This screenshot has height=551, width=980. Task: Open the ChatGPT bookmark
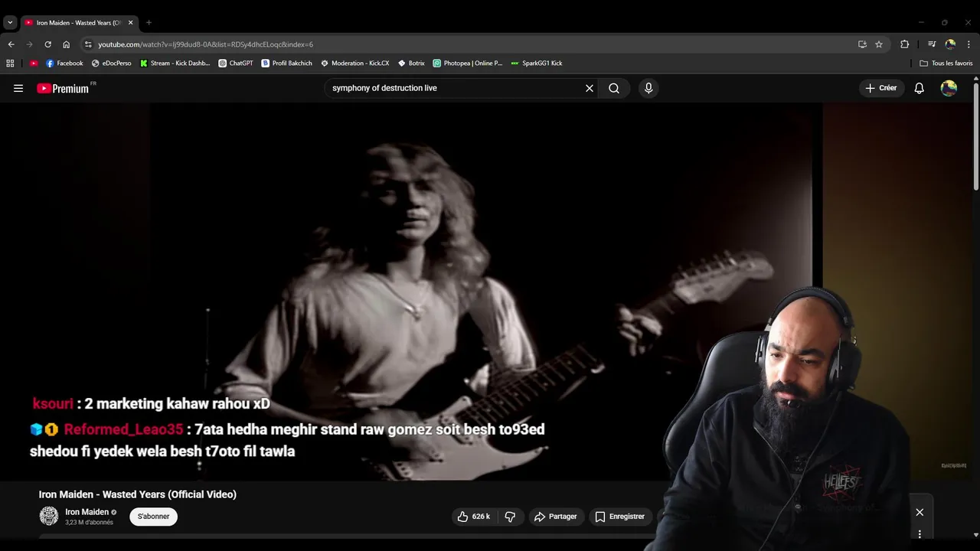(236, 64)
